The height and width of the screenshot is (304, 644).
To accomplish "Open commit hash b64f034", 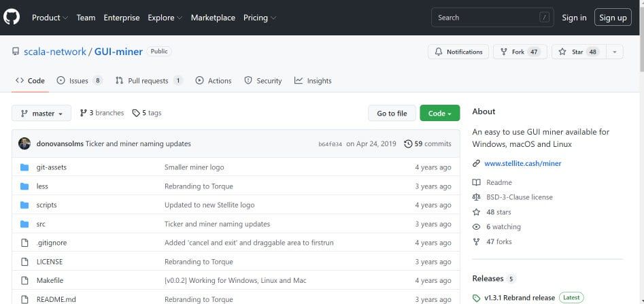I will [x=331, y=144].
